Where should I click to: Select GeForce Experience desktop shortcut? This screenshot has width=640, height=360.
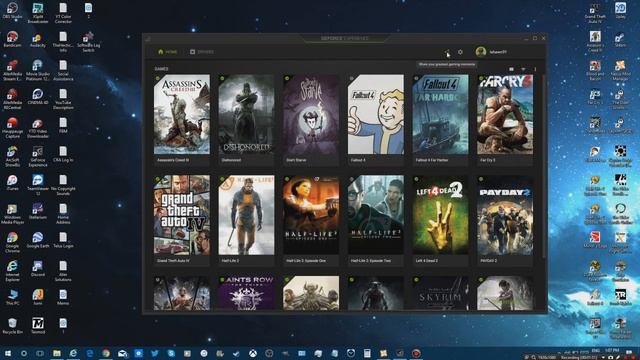[x=38, y=156]
